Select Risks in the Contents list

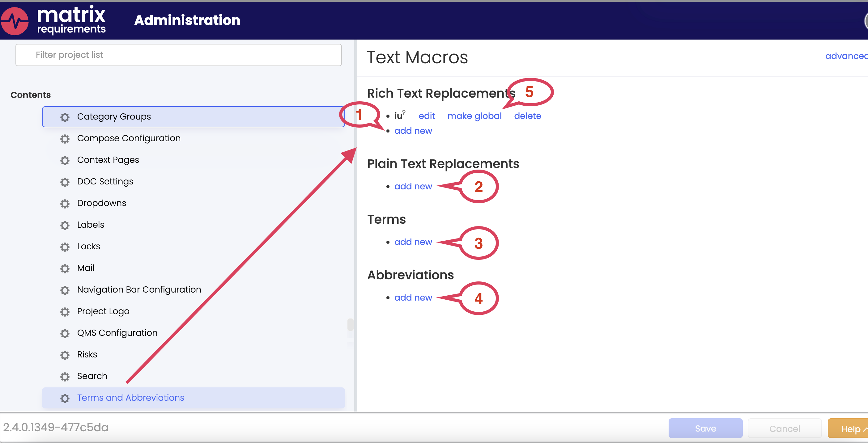(x=87, y=354)
